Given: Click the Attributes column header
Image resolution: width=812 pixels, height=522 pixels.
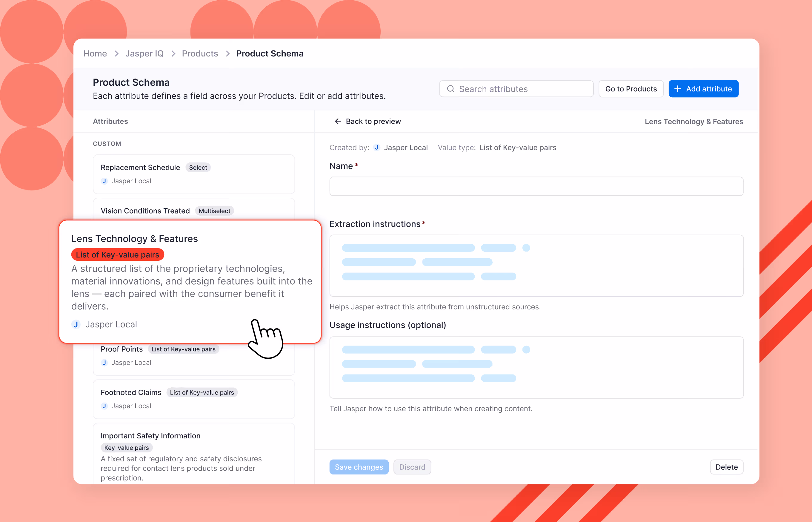Looking at the screenshot, I should coord(110,121).
